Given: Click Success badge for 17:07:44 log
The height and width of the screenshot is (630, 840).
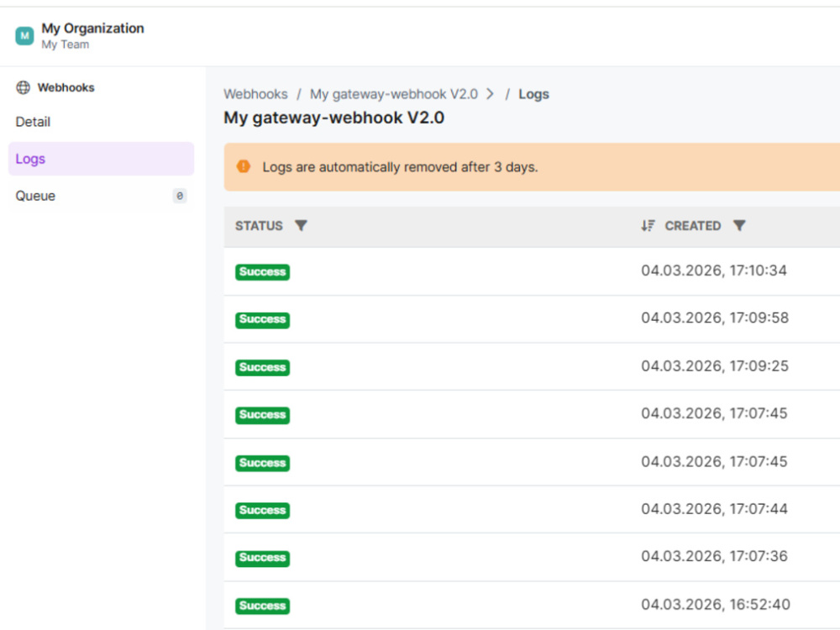Looking at the screenshot, I should (262, 511).
